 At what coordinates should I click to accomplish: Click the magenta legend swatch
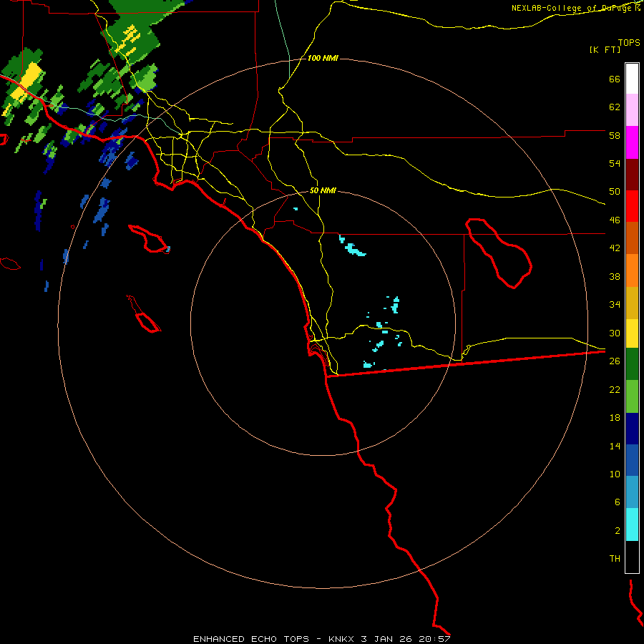click(x=632, y=142)
